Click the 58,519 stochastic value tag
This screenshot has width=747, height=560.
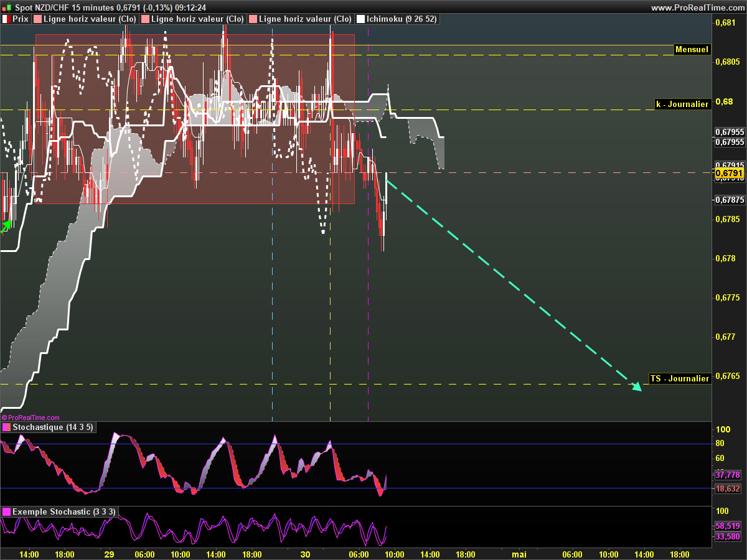click(x=728, y=526)
